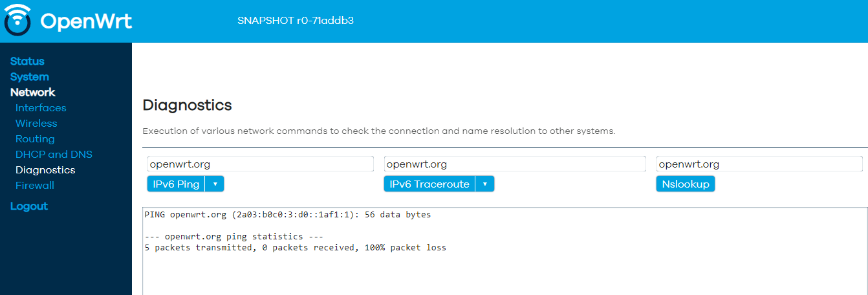Click the OpenWrt wifi logo icon
The height and width of the screenshot is (295, 868).
click(x=17, y=20)
